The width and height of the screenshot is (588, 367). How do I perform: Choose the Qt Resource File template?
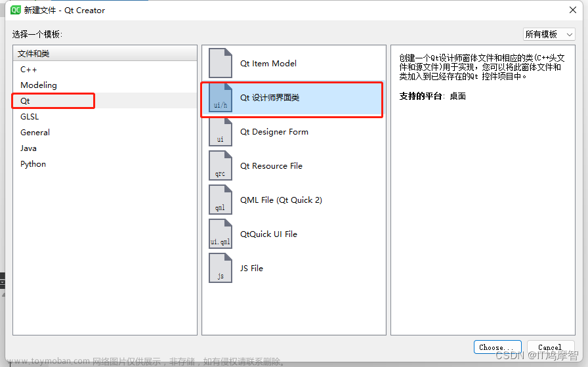(294, 166)
